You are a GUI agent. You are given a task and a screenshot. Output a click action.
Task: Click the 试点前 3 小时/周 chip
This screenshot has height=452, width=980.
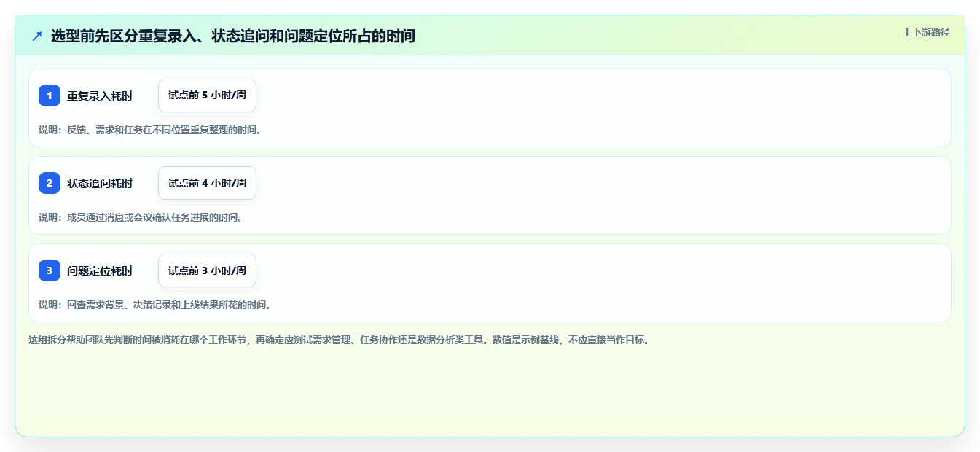click(207, 270)
